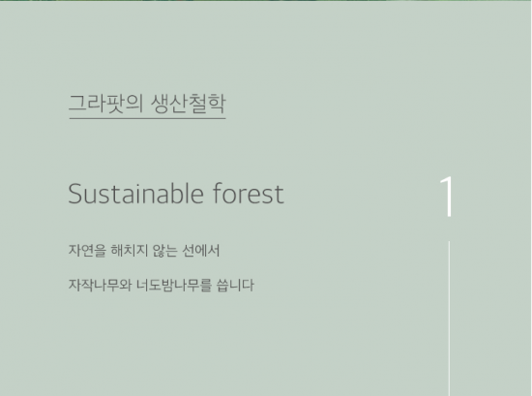532x396 pixels.
Task: Click the word 너도밤나무를 in the second line
Action: [x=174, y=285]
